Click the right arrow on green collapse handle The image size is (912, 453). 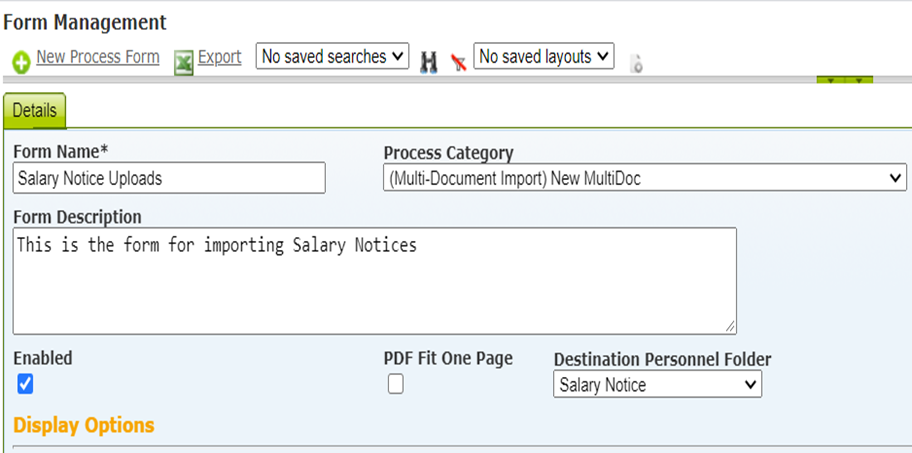[x=858, y=80]
